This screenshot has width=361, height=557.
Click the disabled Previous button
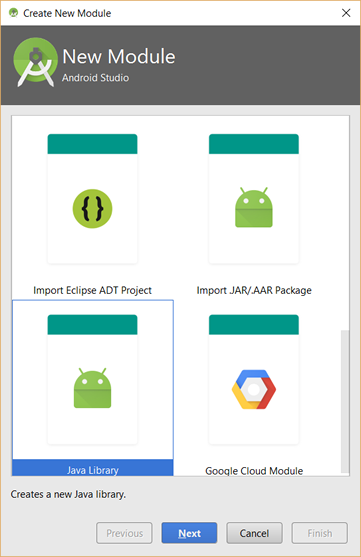coord(124,533)
